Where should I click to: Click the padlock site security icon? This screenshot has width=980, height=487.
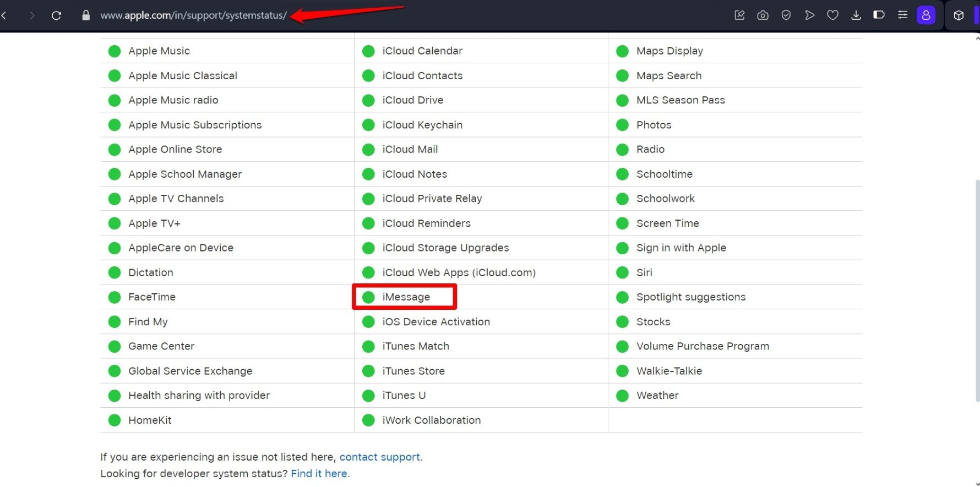86,15
